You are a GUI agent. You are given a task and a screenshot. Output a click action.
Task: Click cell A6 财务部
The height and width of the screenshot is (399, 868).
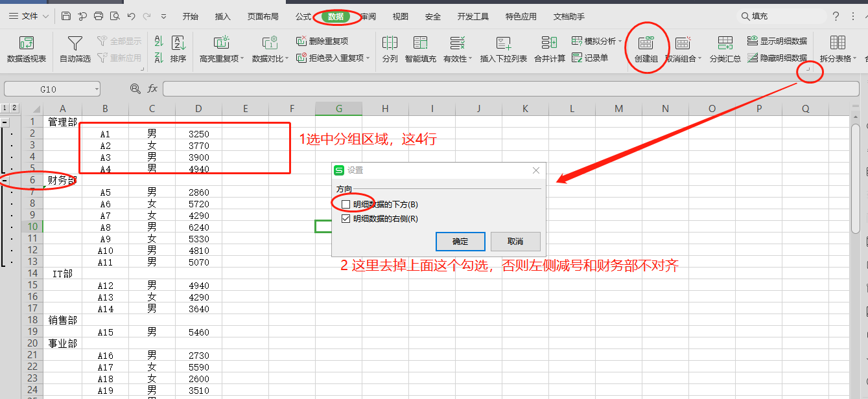(x=62, y=180)
